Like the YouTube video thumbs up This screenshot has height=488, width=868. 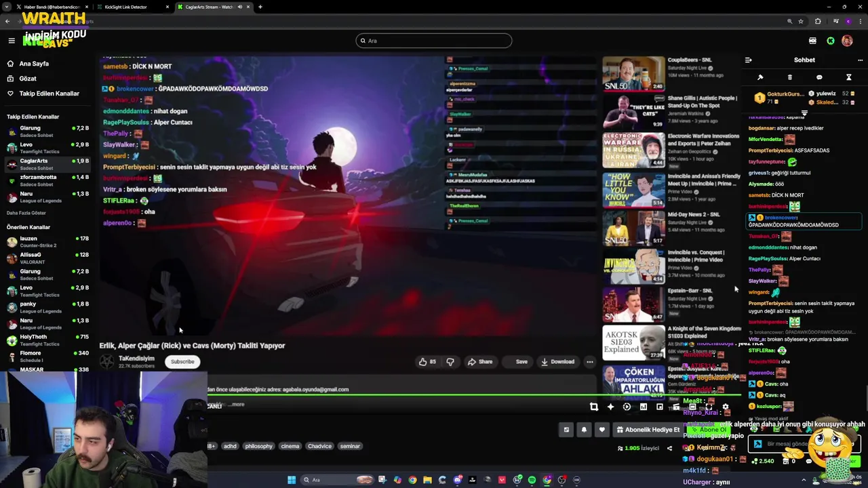click(x=427, y=362)
